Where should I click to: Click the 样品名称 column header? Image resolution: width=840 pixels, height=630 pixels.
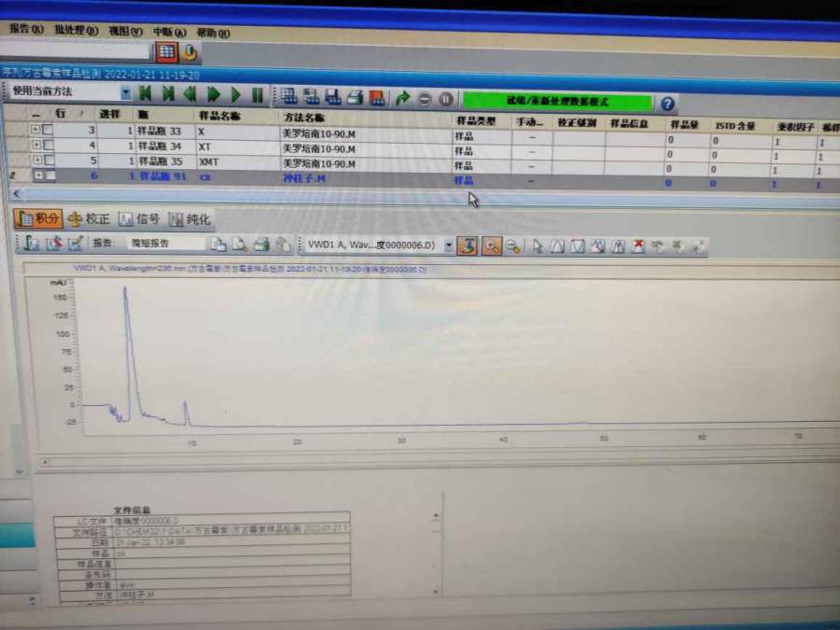(219, 116)
